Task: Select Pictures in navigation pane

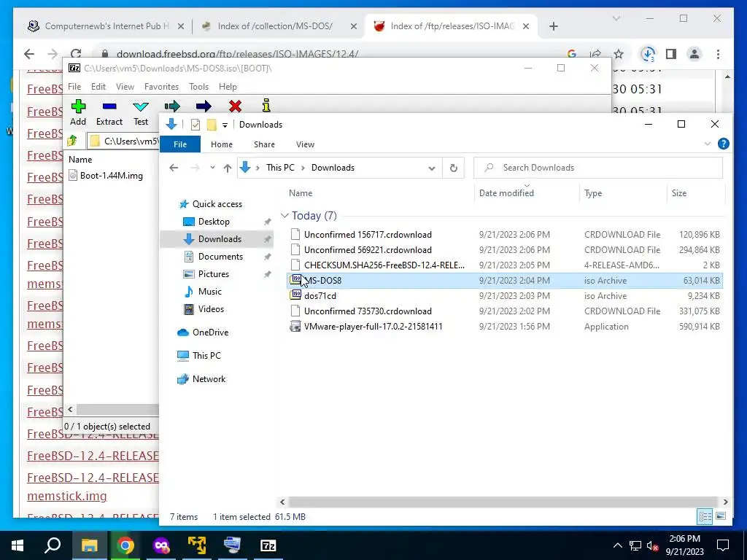Action: click(x=214, y=274)
